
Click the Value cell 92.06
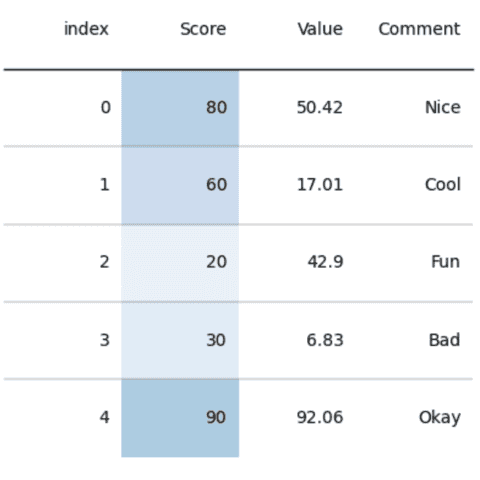tap(320, 418)
